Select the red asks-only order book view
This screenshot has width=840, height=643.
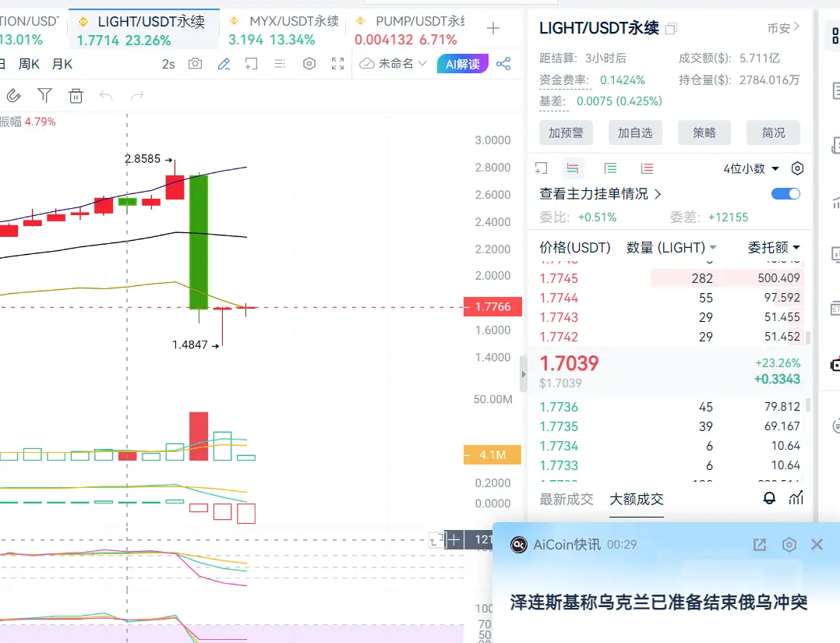coord(647,169)
